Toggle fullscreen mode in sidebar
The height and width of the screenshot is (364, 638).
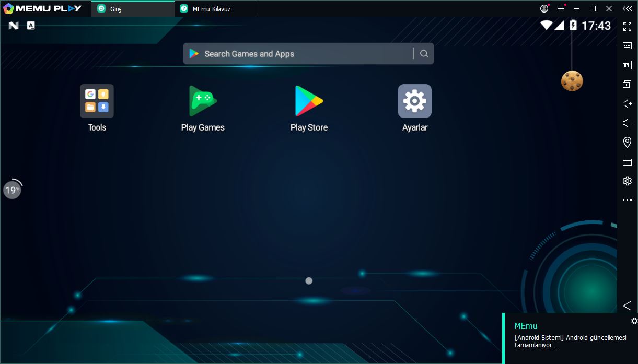point(627,26)
